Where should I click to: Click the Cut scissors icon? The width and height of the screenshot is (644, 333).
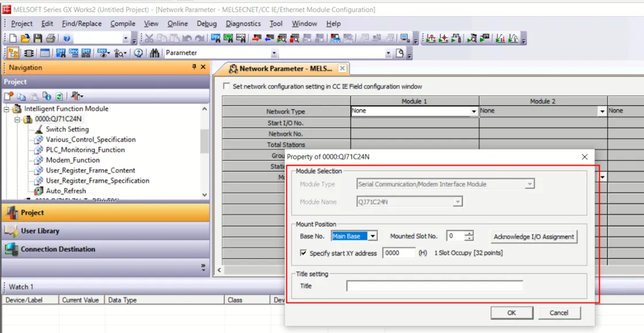pos(149,39)
